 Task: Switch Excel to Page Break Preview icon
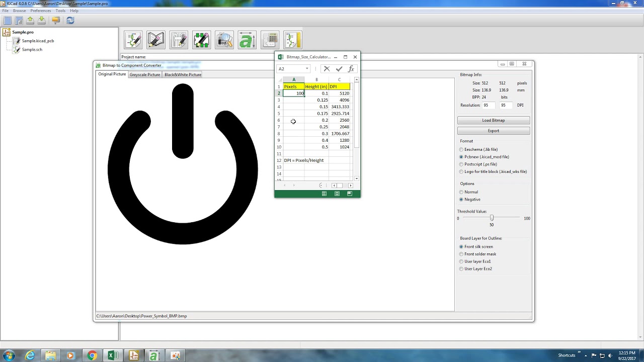350,194
